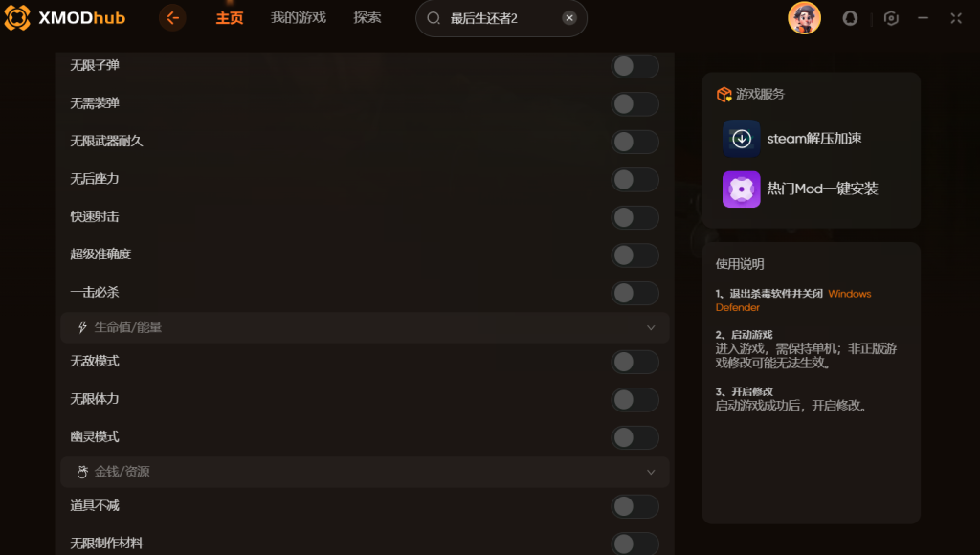Switch to the 主页 tab
Viewport: 980px width, 555px height.
[x=230, y=18]
